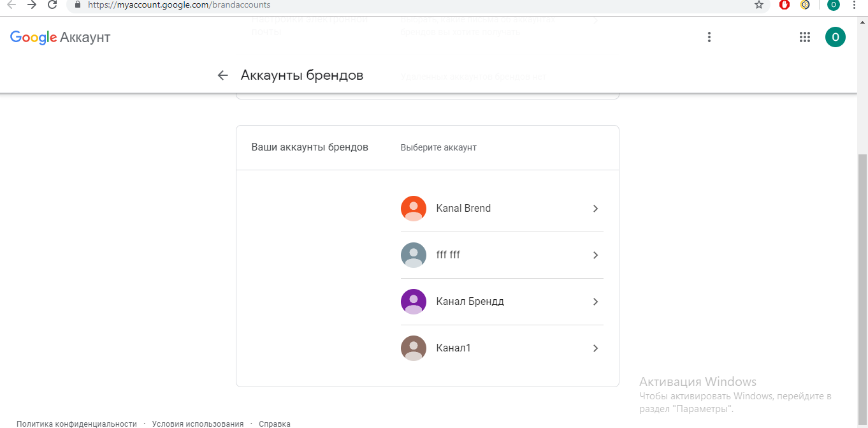Click the yellow browser extension icon
868x428 pixels.
(x=804, y=5)
